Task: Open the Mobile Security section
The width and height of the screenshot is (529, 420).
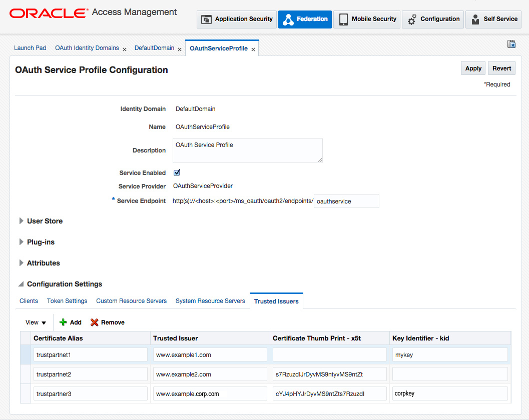Action: click(367, 19)
